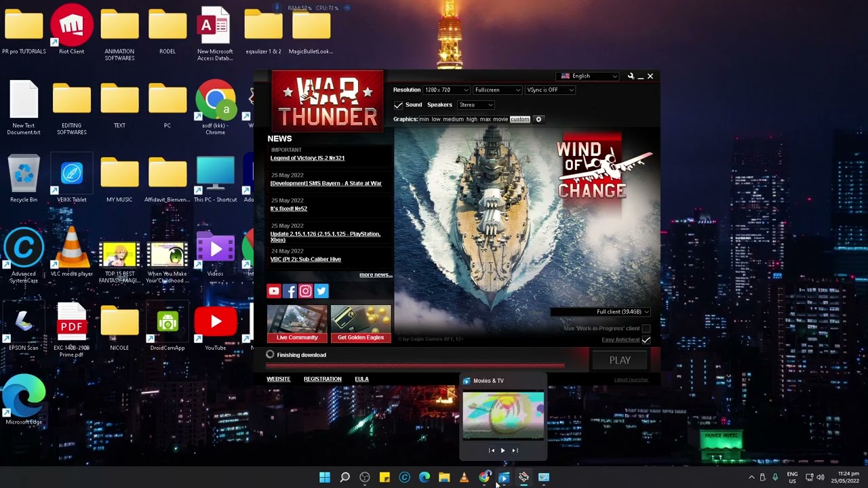
Task: Select the movie graphics preset
Action: tap(500, 119)
